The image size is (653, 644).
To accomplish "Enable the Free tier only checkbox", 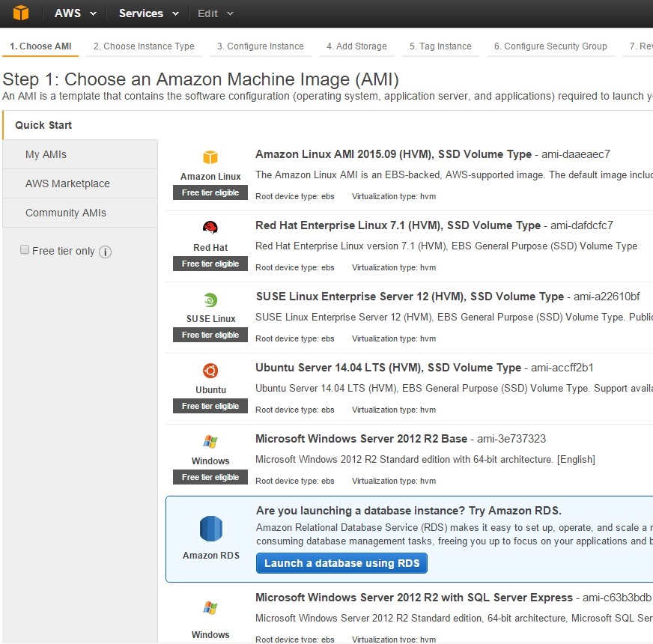I will (x=25, y=249).
